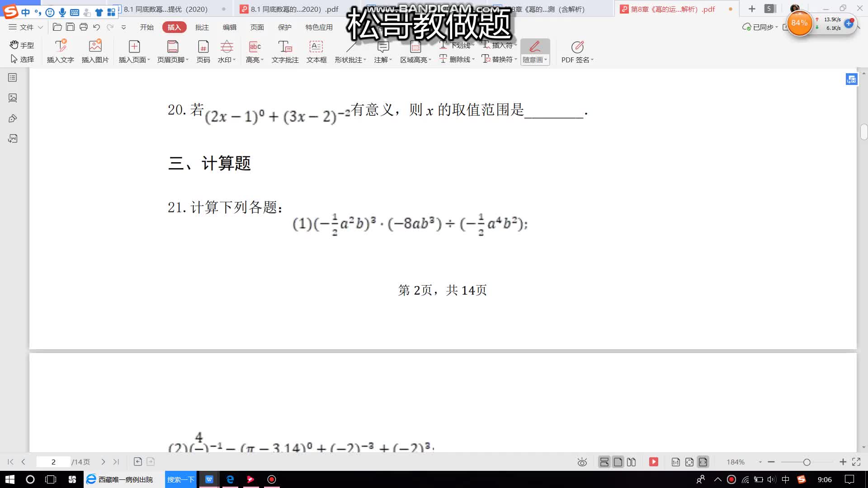Open the Shape Annotation (形状批注) dropdown
Viewport: 868px width, 488px height.
coord(365,60)
